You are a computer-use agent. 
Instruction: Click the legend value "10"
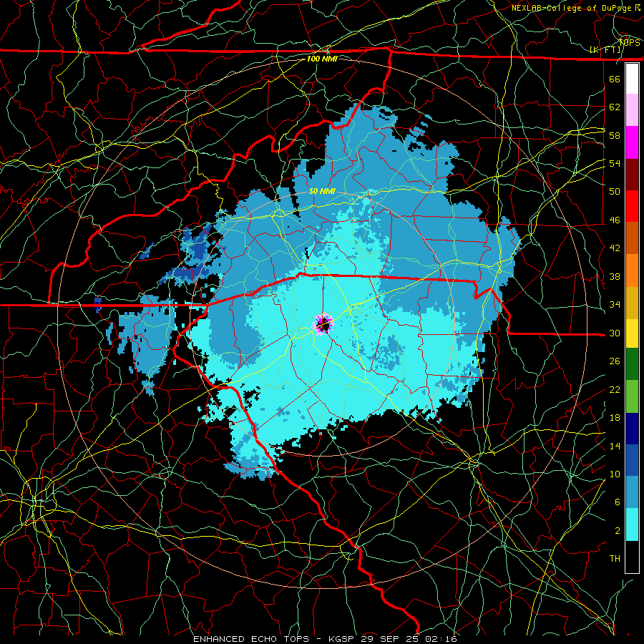click(615, 474)
